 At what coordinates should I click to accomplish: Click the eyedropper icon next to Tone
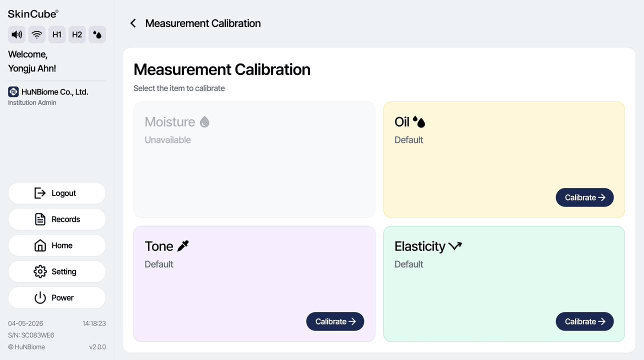click(x=183, y=246)
